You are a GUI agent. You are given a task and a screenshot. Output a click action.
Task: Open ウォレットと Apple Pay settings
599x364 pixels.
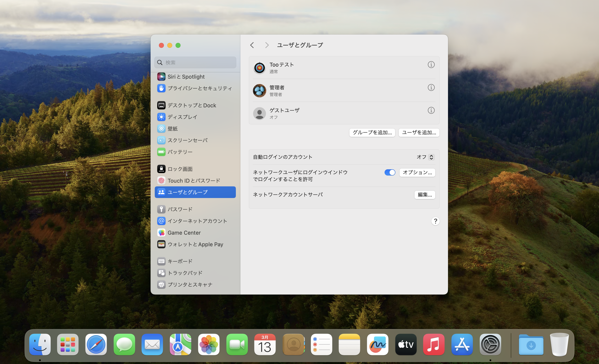(x=195, y=244)
